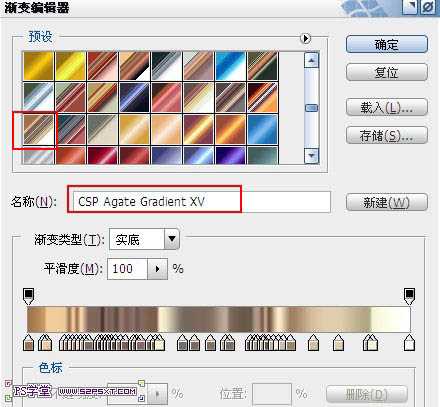Viewport: 440px width, 407px height.
Task: Select the left black opacity stop
Action: 29,296
